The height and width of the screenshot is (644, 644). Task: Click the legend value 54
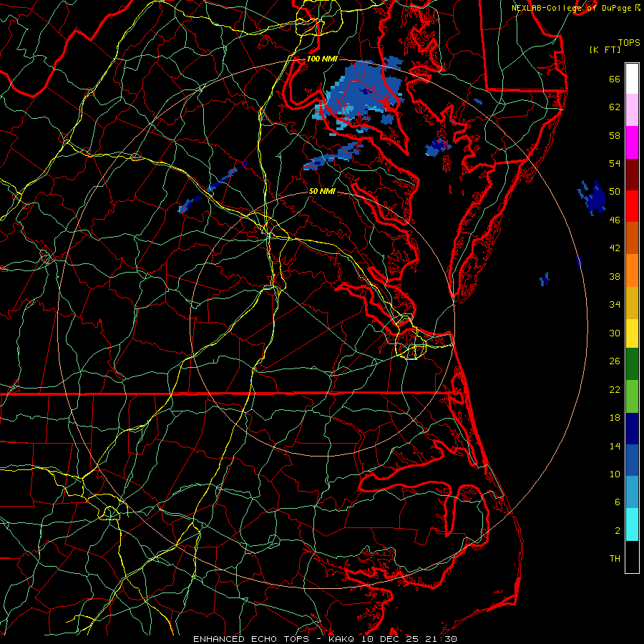[615, 163]
